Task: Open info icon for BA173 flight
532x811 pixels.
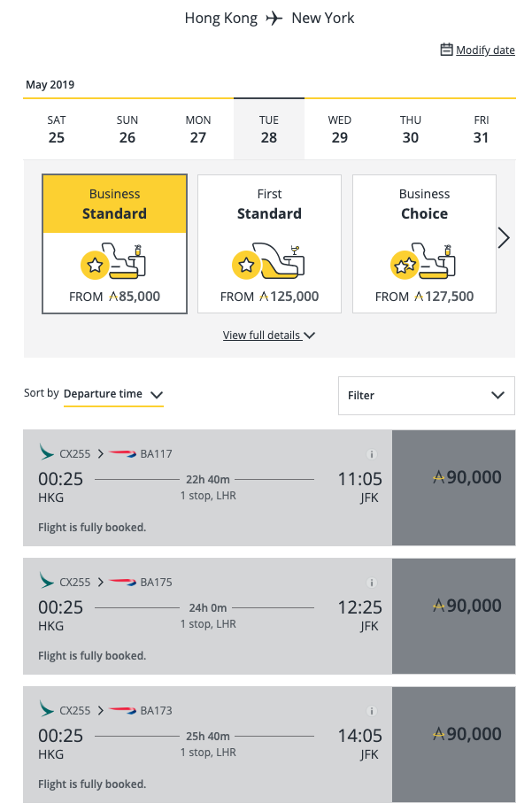Action: coord(371,711)
